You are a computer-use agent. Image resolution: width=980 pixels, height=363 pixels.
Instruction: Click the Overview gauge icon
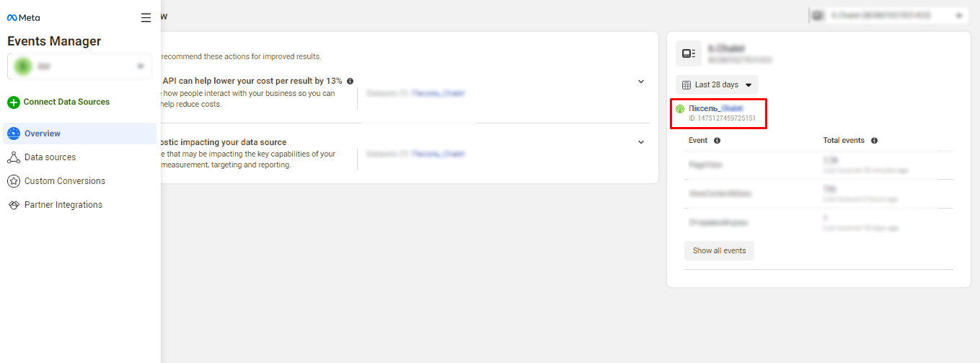[x=13, y=134]
